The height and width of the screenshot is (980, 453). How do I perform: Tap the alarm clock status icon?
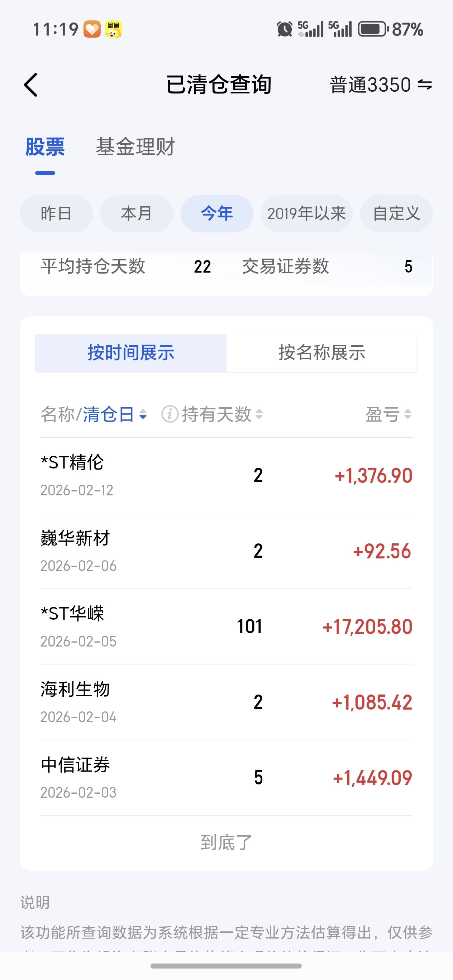[284, 29]
